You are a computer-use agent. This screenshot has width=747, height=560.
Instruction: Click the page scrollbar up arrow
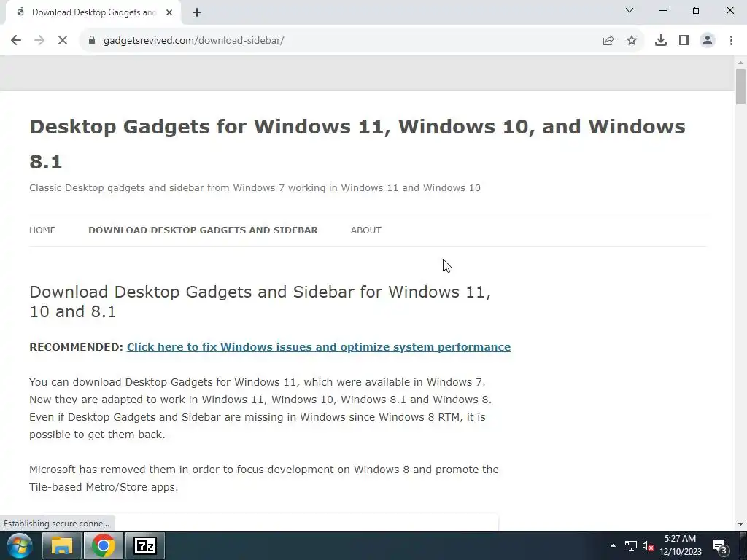pos(740,63)
